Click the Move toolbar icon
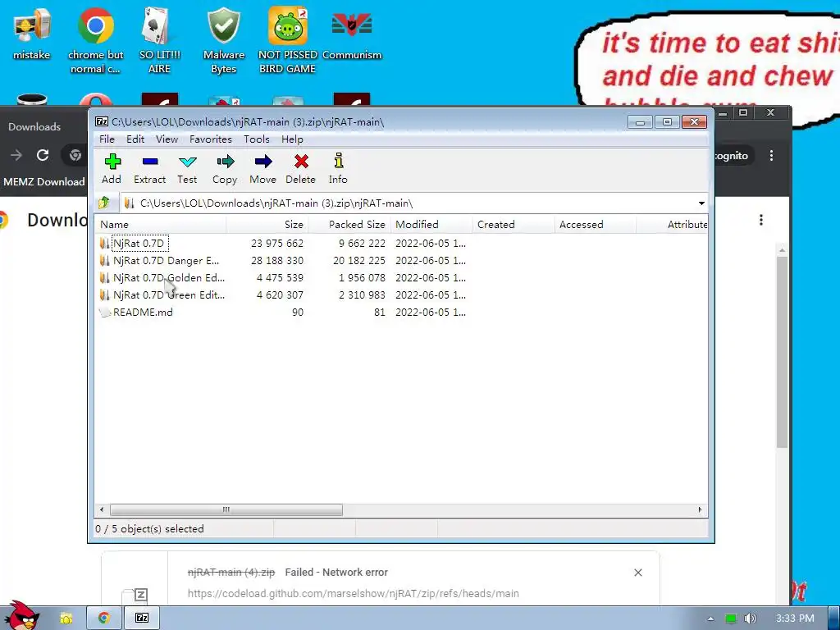The width and height of the screenshot is (840, 630). [262, 168]
